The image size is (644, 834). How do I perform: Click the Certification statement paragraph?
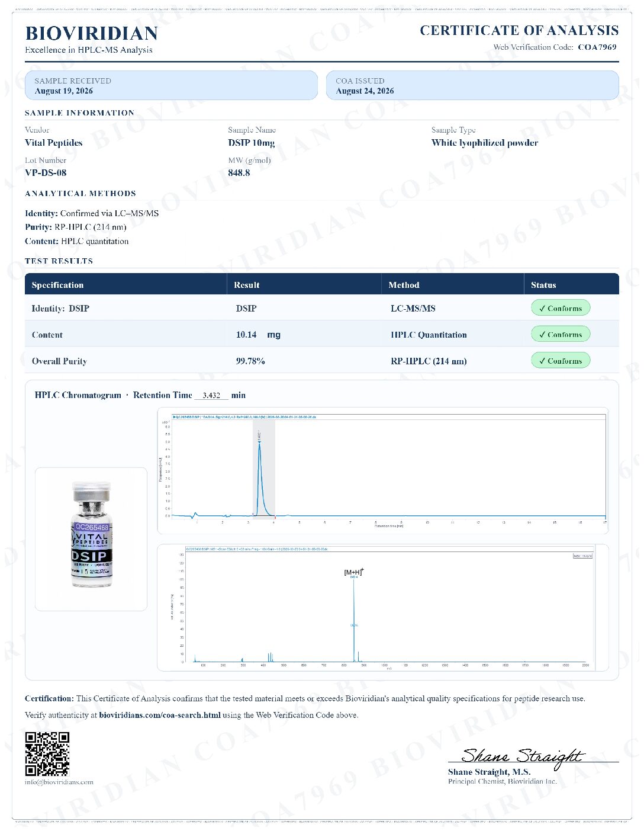point(305,698)
